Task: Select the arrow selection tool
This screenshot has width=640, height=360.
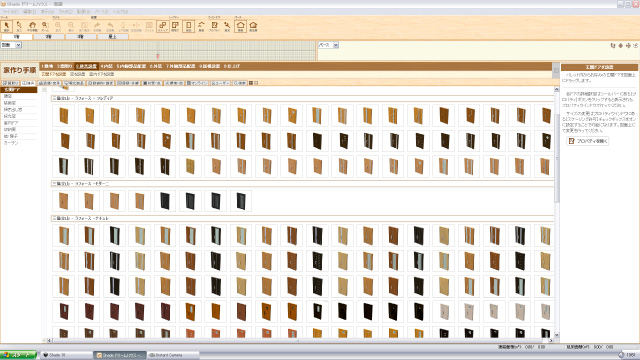Action: tap(7, 26)
